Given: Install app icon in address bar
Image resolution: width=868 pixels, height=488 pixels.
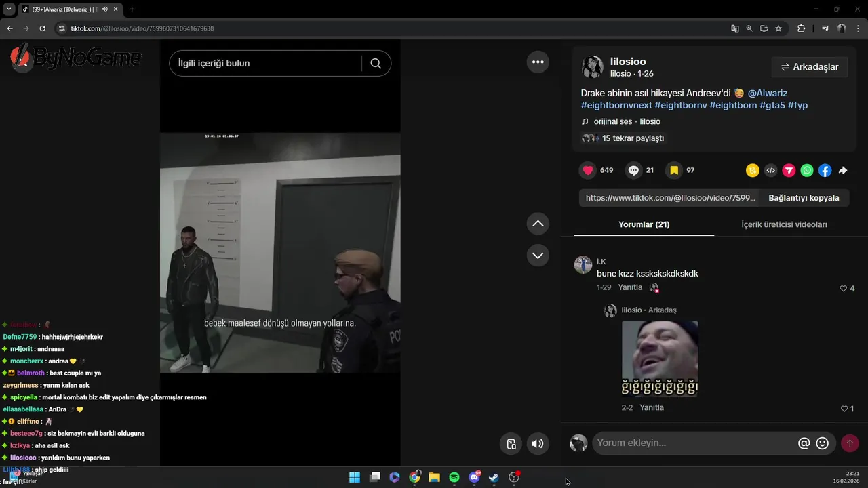Looking at the screenshot, I should pos(764,28).
